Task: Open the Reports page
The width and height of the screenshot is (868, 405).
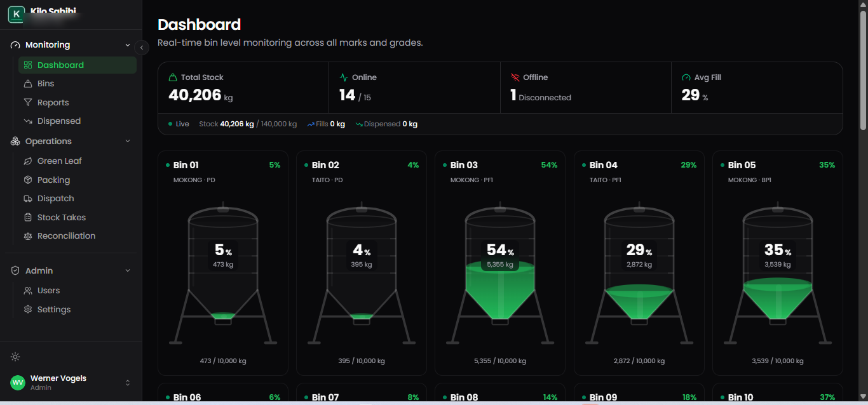Action: click(78, 102)
